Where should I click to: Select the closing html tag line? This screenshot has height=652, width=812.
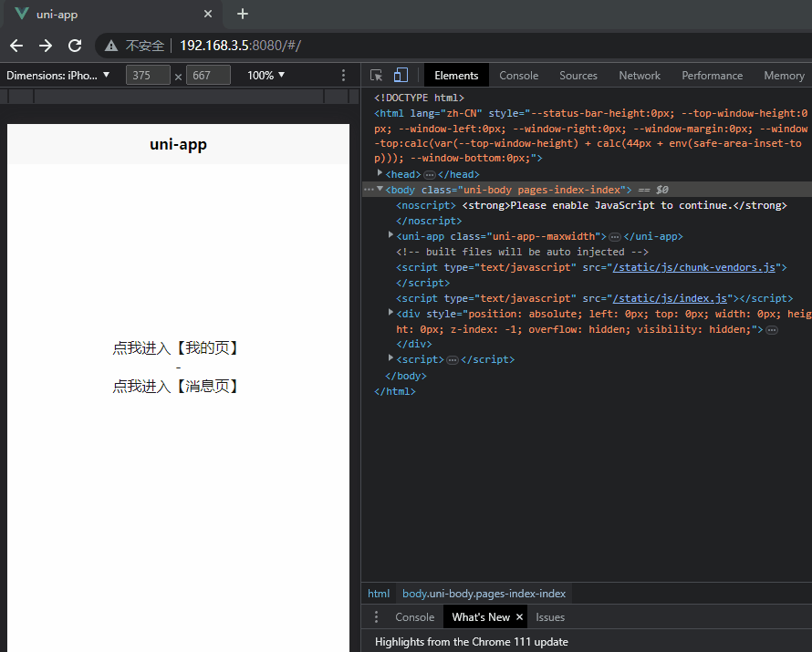395,392
